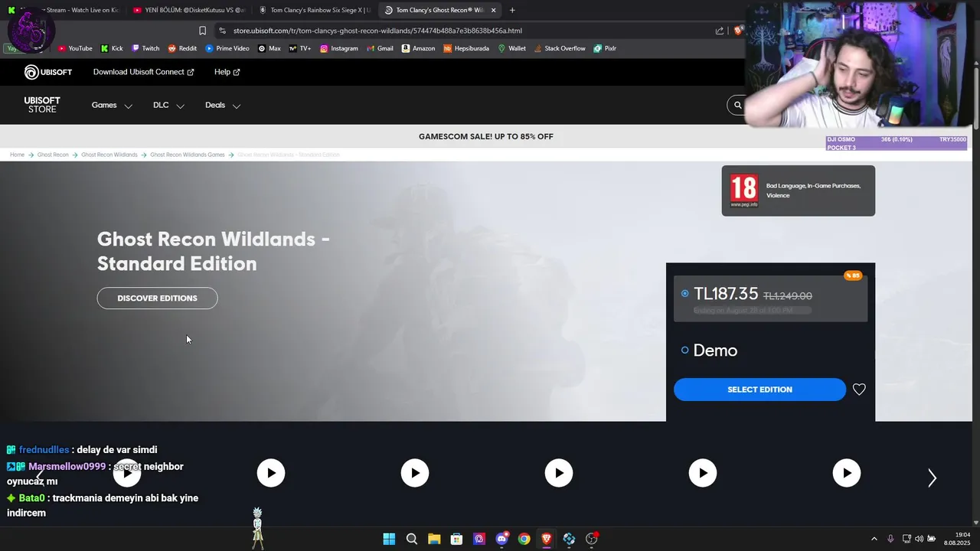Image resolution: width=980 pixels, height=551 pixels.
Task: Show hidden system tray icons
Action: 874,539
